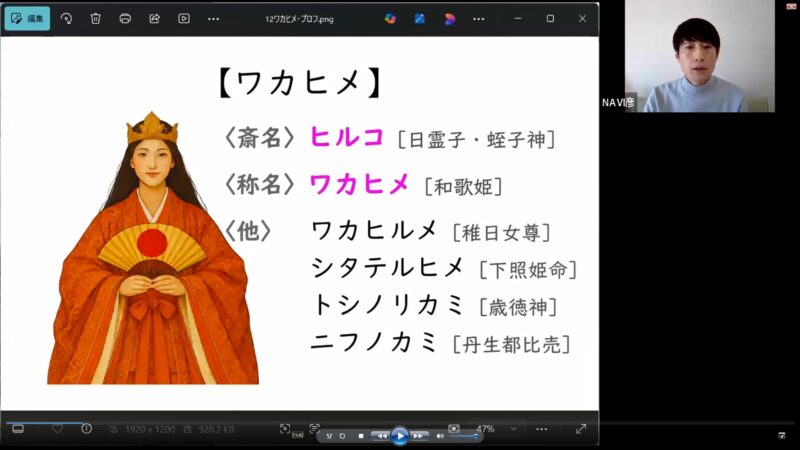Adjust the media player volume slider
800x450 pixels.
click(463, 436)
